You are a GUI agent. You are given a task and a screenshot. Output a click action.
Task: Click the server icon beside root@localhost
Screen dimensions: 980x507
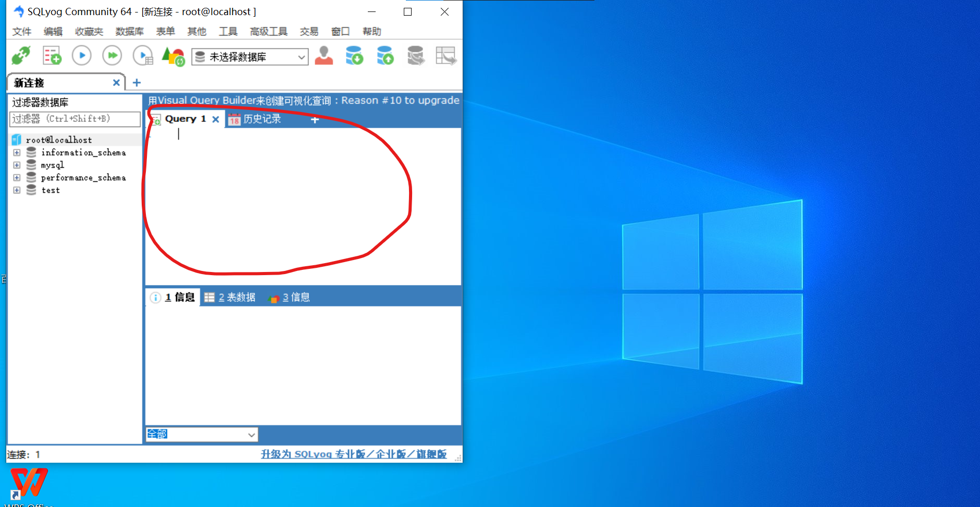17,140
